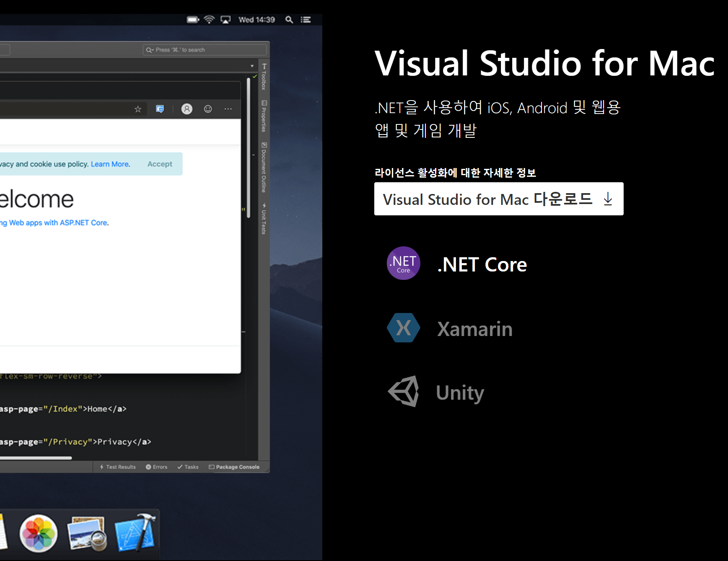Click Accept on the cookie banner
Image resolution: width=728 pixels, height=561 pixels.
160,164
